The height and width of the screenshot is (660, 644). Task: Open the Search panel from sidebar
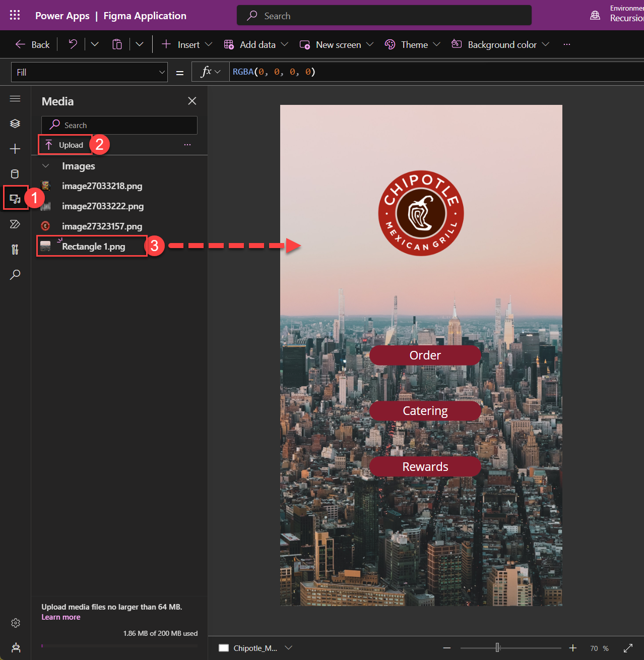tap(15, 274)
